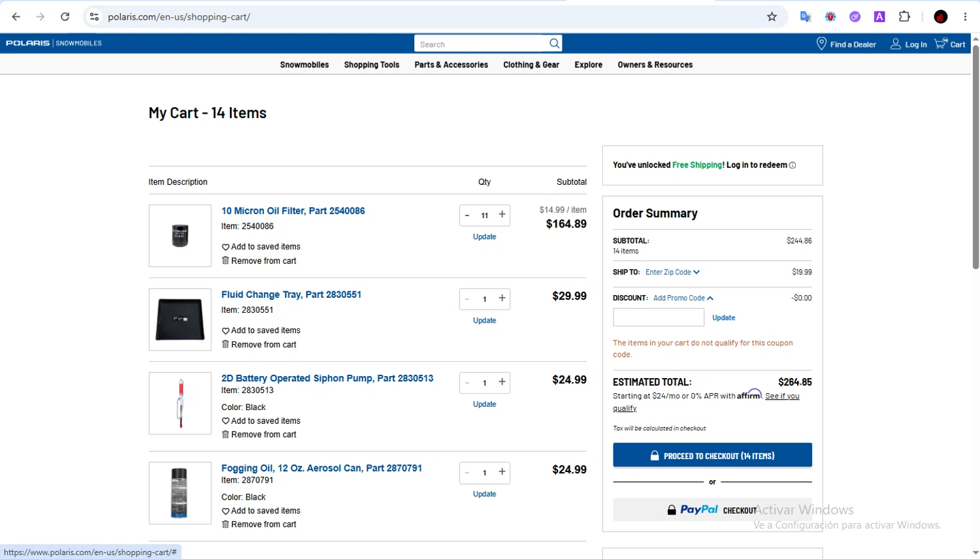Open the Fluid Change Tray product link
Viewport: 980px width, 559px height.
point(291,295)
